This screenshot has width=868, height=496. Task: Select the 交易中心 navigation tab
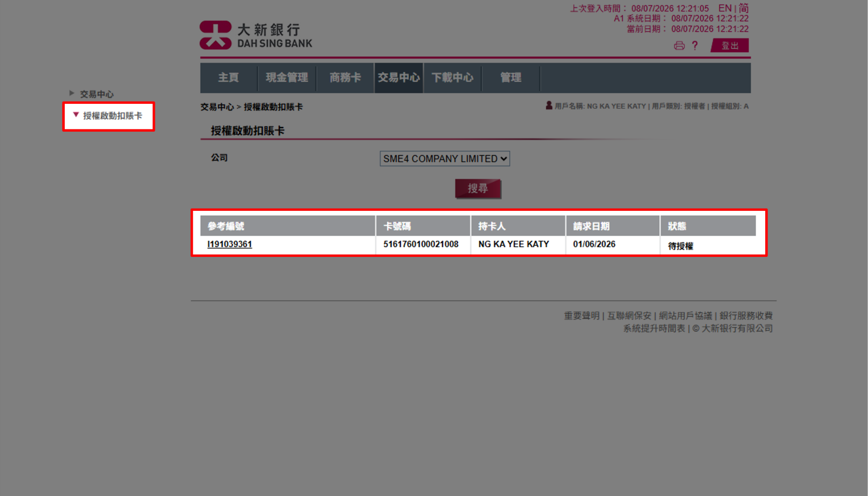click(398, 78)
